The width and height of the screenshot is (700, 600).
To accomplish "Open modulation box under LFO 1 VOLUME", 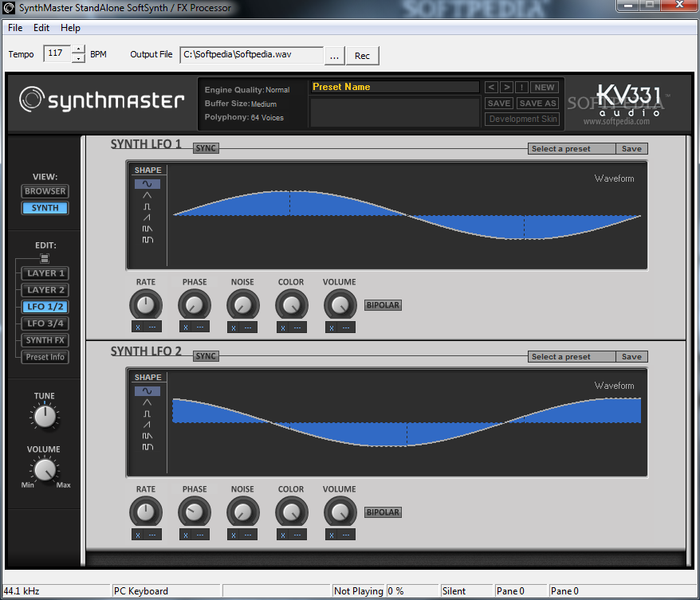I will (340, 327).
